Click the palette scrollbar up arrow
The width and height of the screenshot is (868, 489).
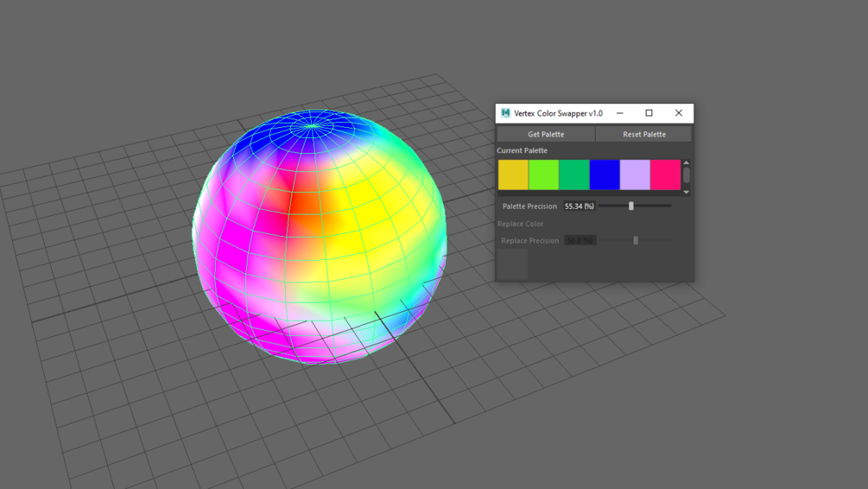(x=687, y=162)
